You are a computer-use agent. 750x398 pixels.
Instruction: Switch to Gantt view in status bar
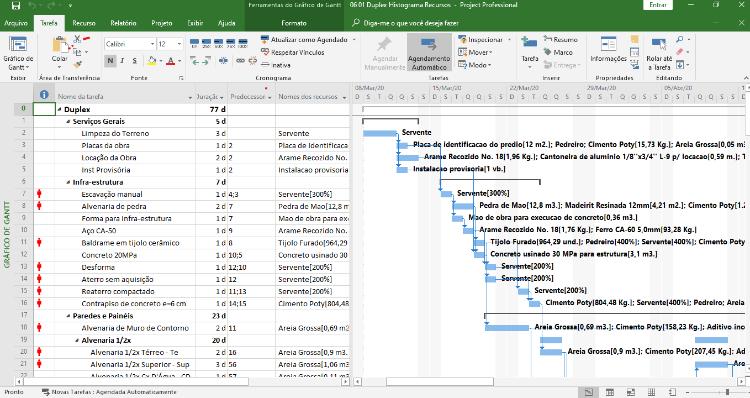pos(588,393)
